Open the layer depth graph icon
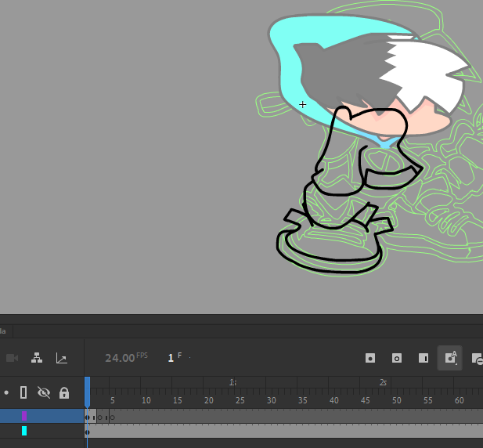This screenshot has width=483, height=448. tap(62, 358)
